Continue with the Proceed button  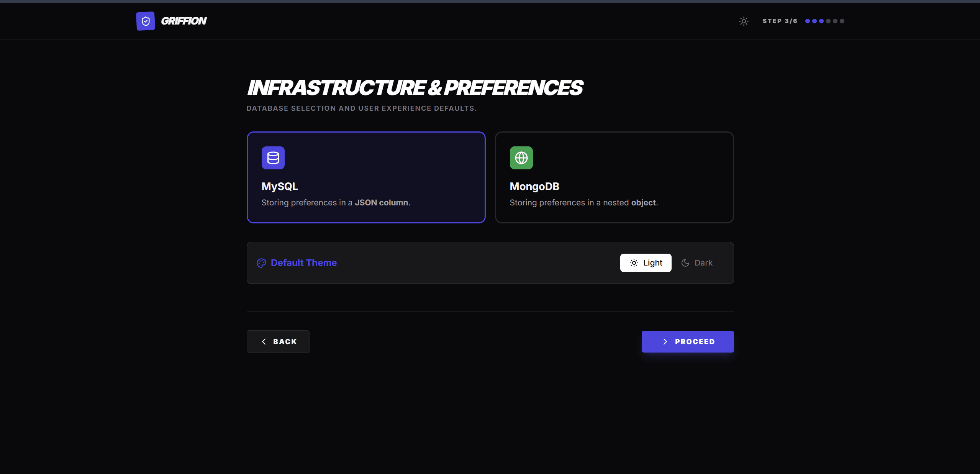[x=688, y=341]
